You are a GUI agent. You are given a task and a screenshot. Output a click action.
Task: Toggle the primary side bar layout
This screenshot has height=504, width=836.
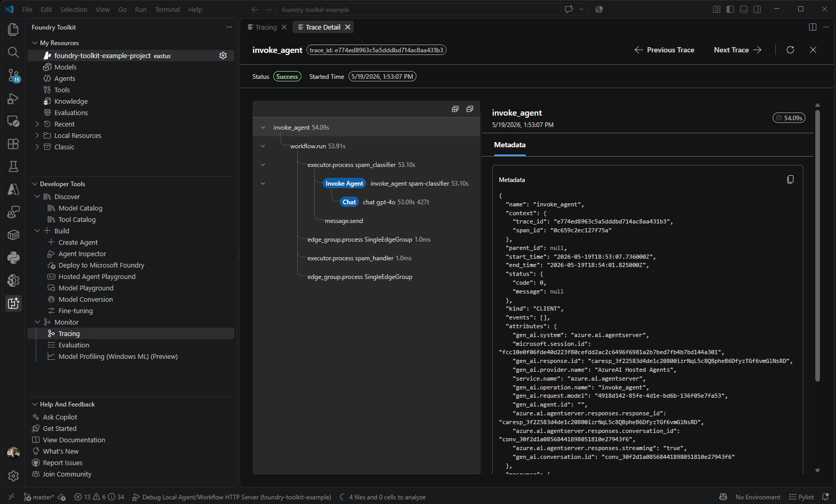[730, 9]
